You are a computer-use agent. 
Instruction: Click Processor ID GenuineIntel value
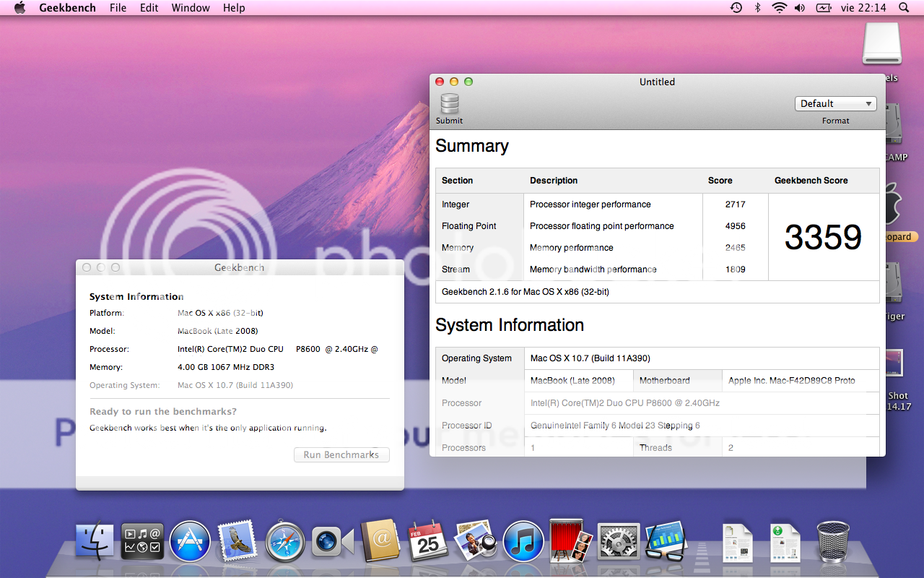(615, 426)
